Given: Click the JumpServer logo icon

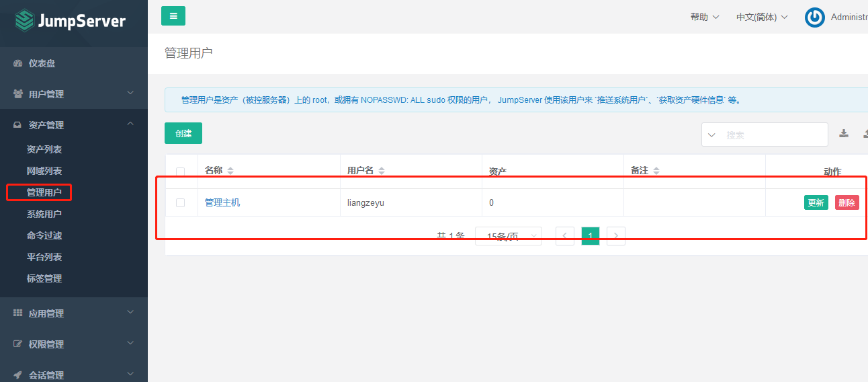Looking at the screenshot, I should coord(24,20).
